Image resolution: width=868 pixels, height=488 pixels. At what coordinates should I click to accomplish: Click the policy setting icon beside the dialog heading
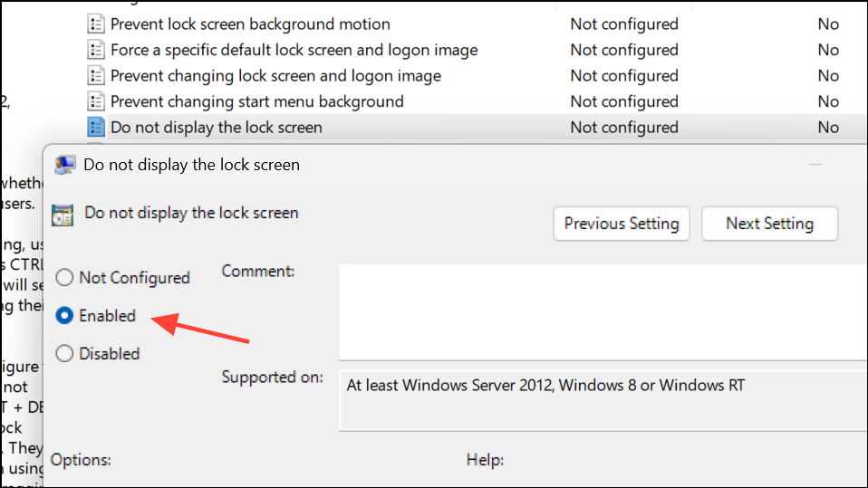63,215
